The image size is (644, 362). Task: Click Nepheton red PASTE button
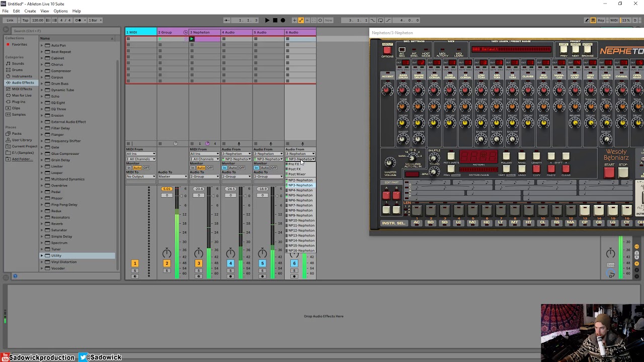[x=551, y=169]
